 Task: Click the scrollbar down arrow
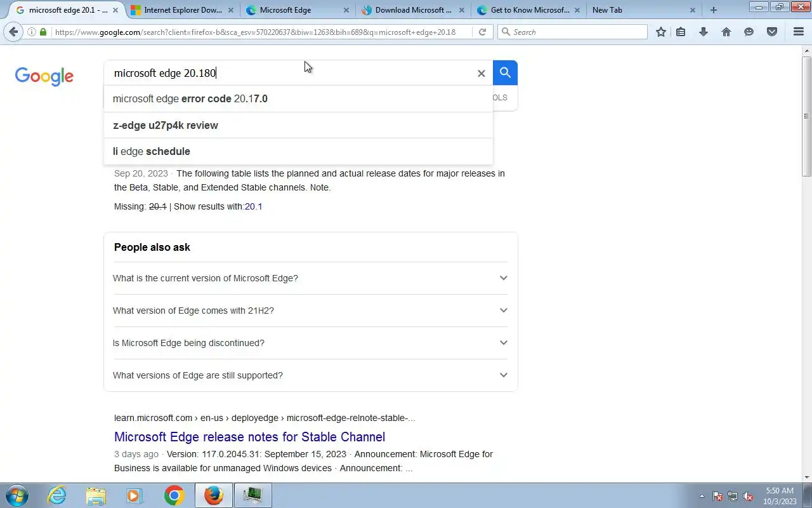click(807, 477)
